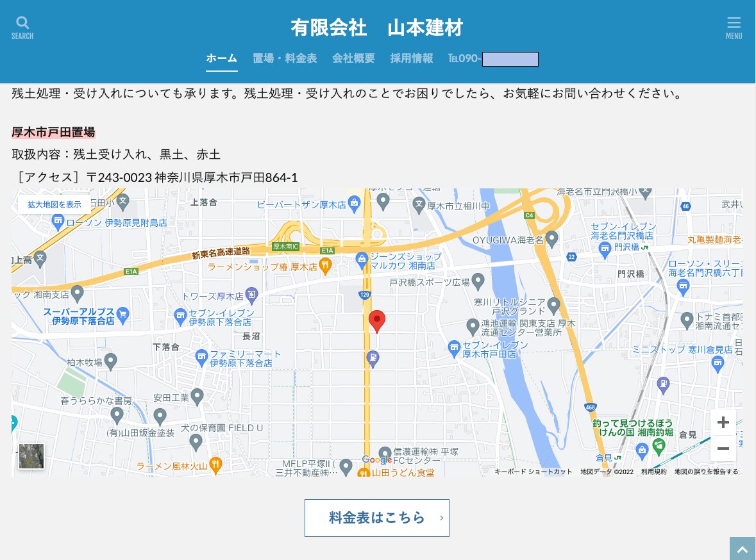Open the site search icon

pyautogui.click(x=22, y=28)
